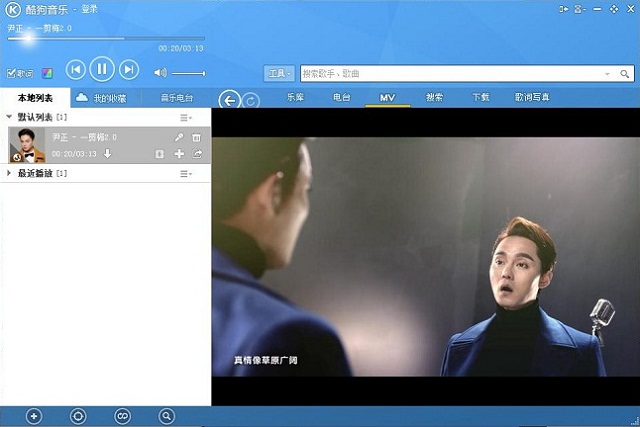Click the add button in bottom bar
Image resolution: width=640 pixels, height=427 pixels.
pos(34,416)
